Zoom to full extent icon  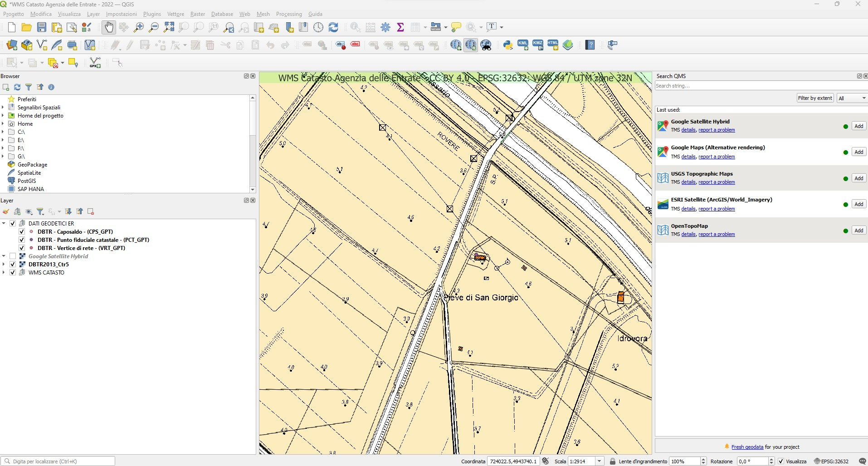coord(169,27)
